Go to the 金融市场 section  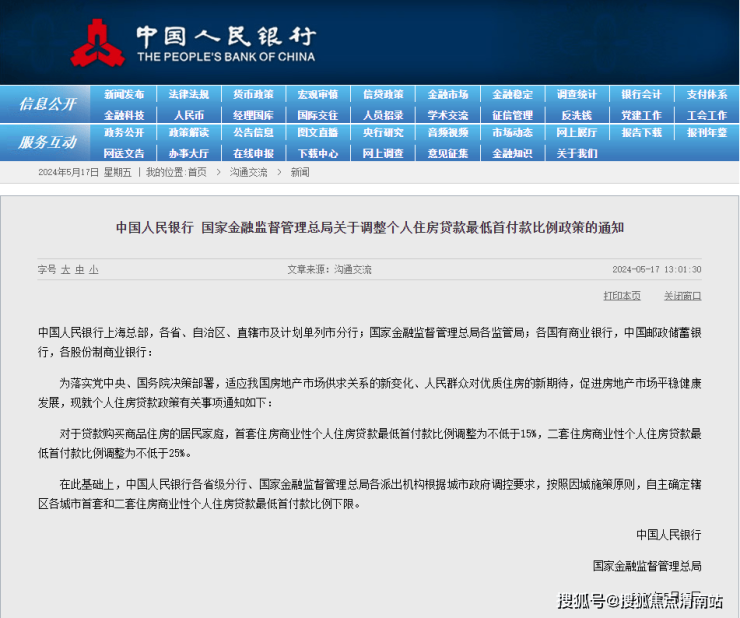point(447,94)
